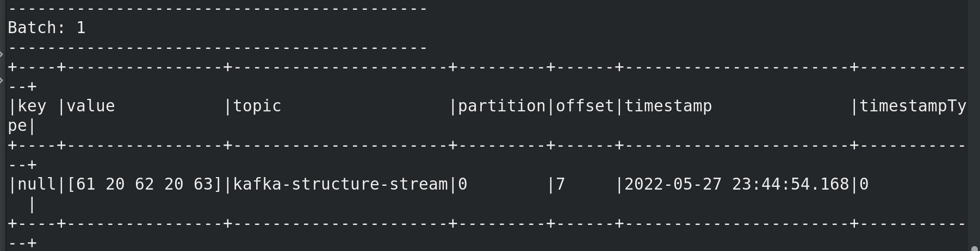
Task: Click the "offset" column header
Action: (585, 106)
